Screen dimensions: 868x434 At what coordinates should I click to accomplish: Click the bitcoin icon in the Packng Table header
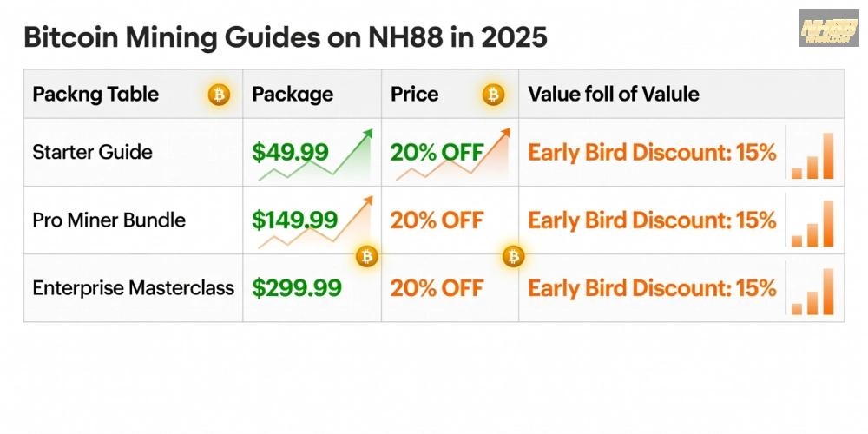219,95
